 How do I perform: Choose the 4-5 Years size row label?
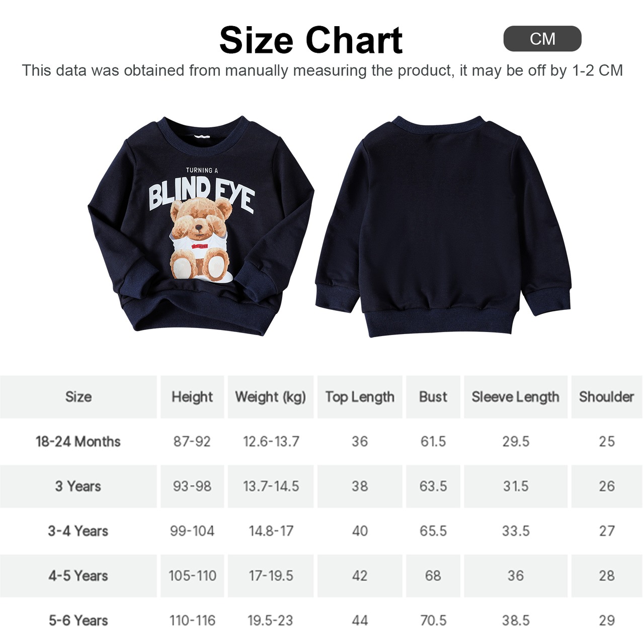pyautogui.click(x=78, y=576)
